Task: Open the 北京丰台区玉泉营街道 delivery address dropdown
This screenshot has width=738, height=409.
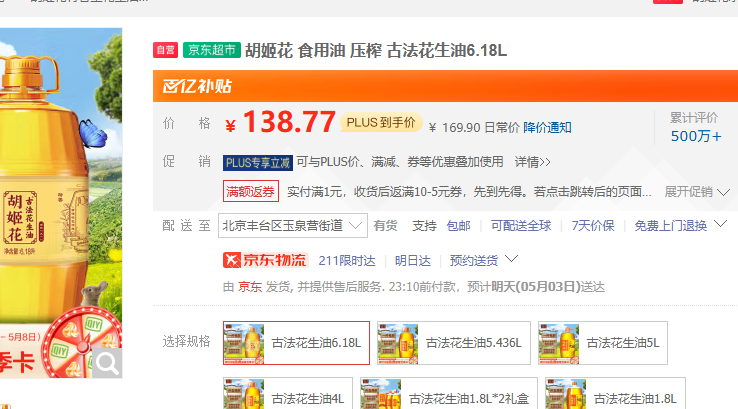Action: (292, 225)
